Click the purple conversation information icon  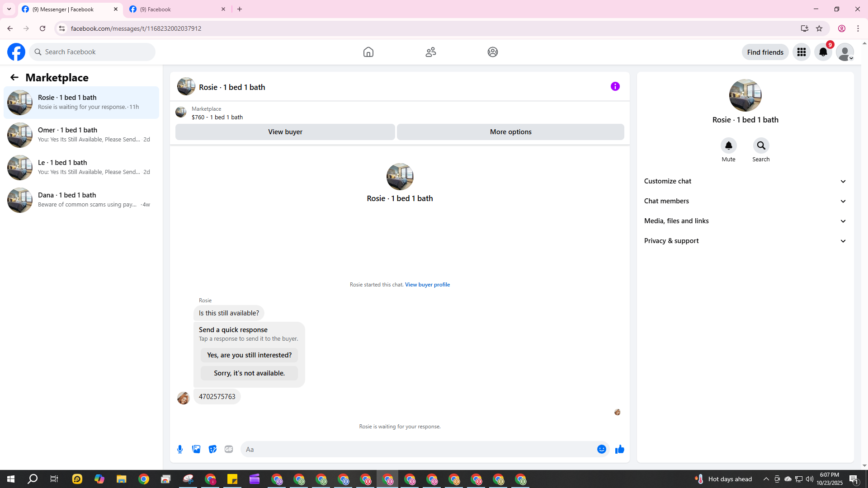pyautogui.click(x=615, y=86)
